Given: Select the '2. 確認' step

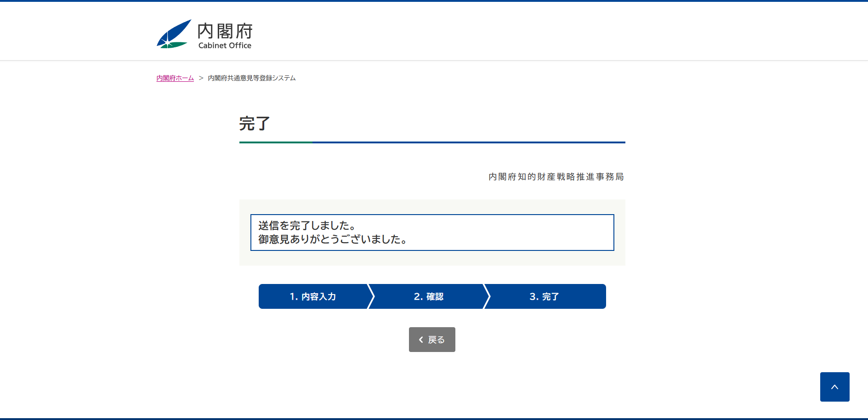Looking at the screenshot, I should pos(428,296).
